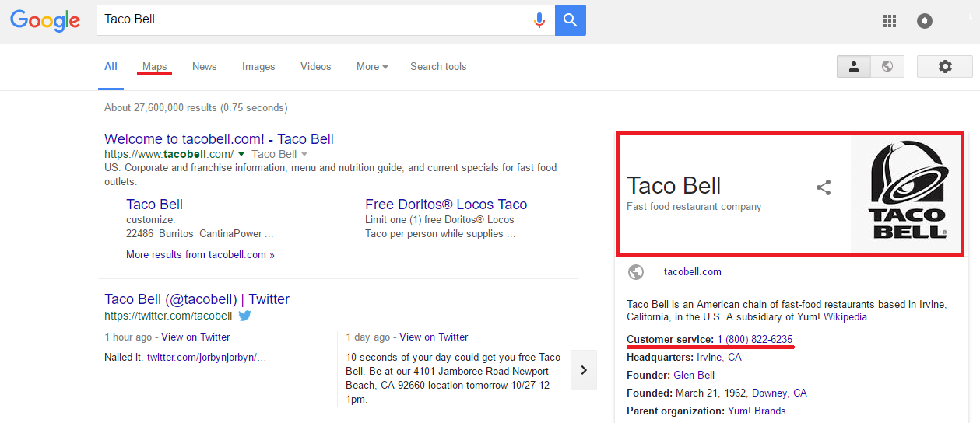
Task: Click the 'Taco Bell' knowledge panel title
Action: [673, 185]
